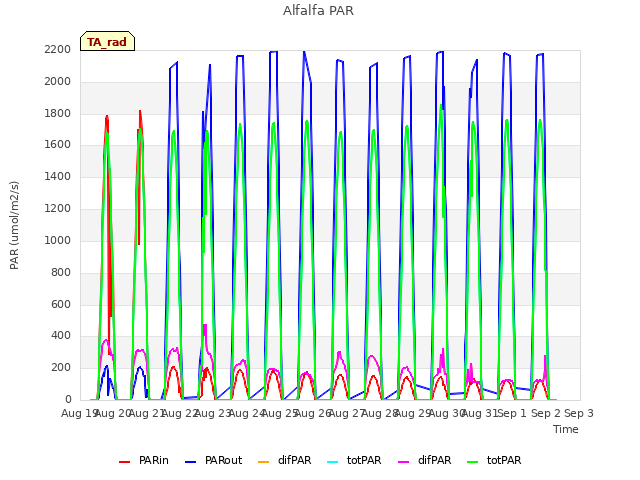Click the Aug 19 x-axis date label
640x480 pixels.
79,413
